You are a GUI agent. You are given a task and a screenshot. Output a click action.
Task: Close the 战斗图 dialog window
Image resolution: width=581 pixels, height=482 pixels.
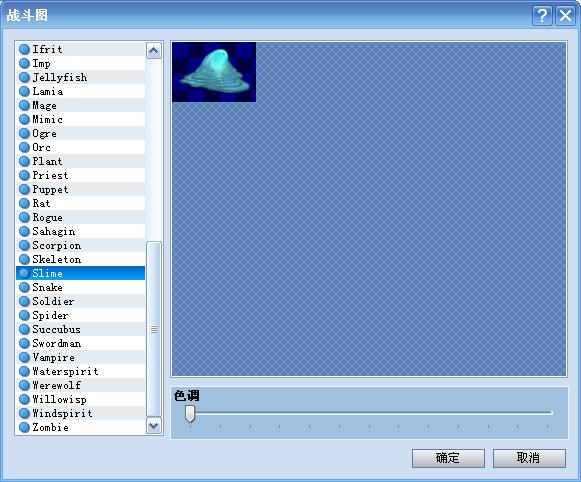point(565,16)
